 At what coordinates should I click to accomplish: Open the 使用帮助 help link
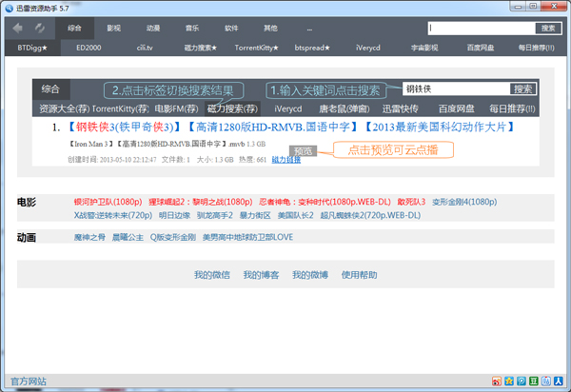point(359,275)
